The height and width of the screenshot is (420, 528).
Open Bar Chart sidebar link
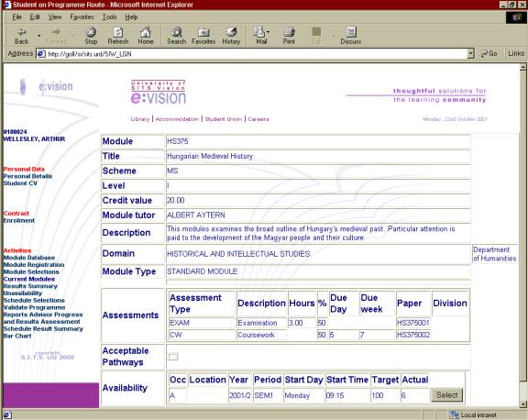[17, 336]
